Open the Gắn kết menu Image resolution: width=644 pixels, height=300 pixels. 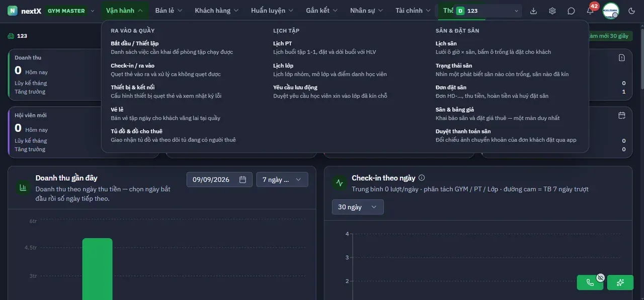coord(322,11)
